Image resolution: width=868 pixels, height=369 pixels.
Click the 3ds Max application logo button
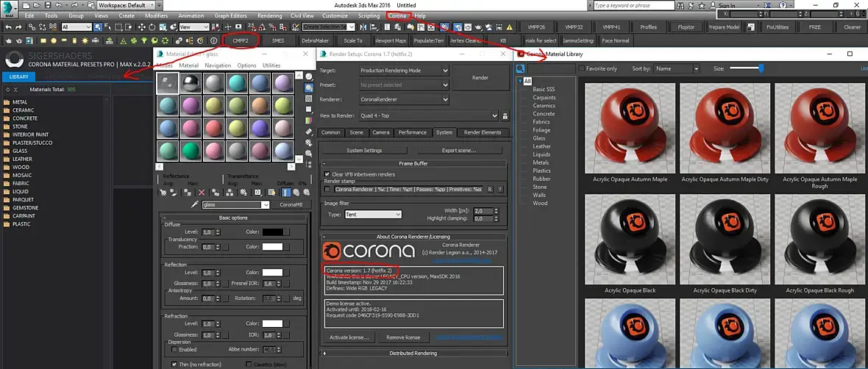[10, 10]
